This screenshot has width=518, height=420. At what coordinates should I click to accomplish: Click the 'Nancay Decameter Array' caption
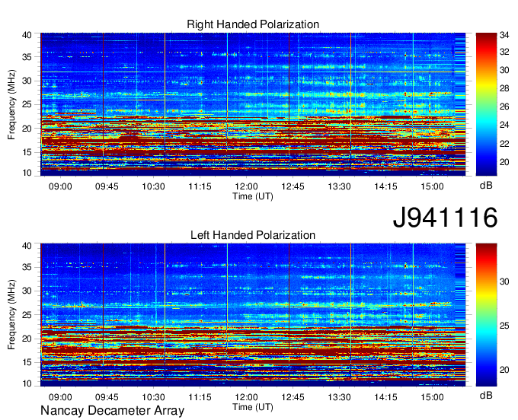click(112, 410)
